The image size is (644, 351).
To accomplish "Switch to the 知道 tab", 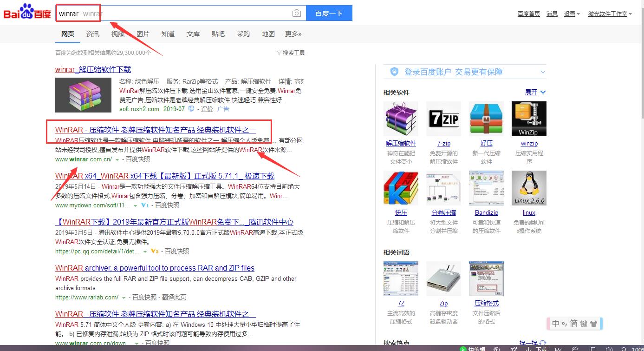I will point(168,34).
